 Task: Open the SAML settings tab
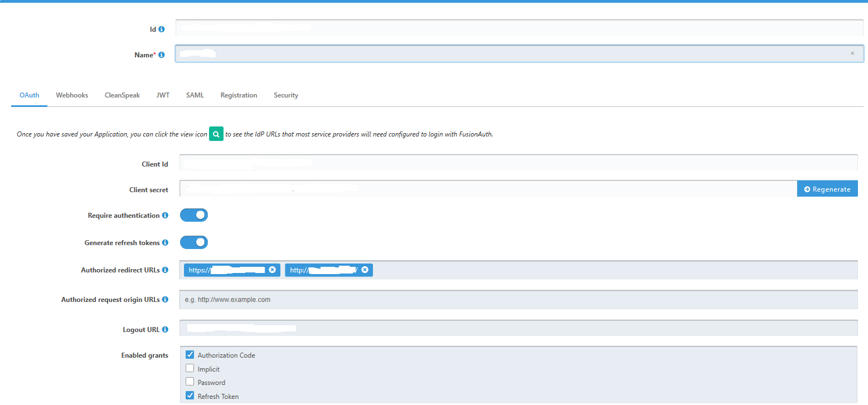click(195, 95)
